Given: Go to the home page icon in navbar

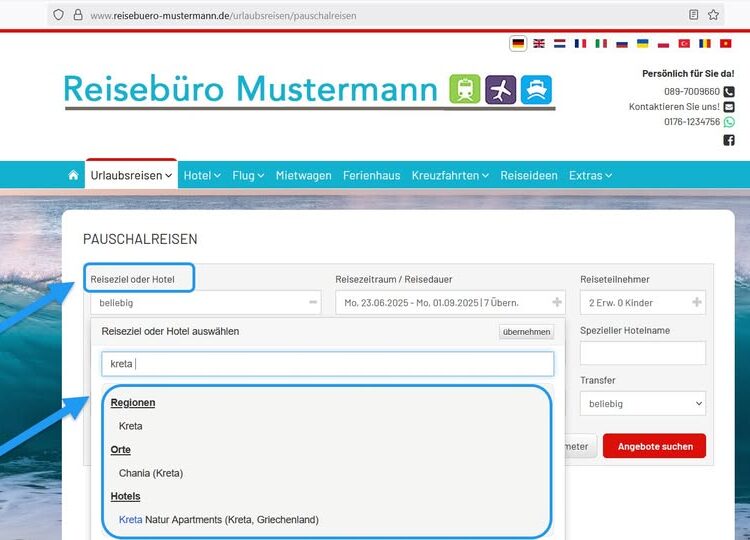Looking at the screenshot, I should click(x=73, y=175).
